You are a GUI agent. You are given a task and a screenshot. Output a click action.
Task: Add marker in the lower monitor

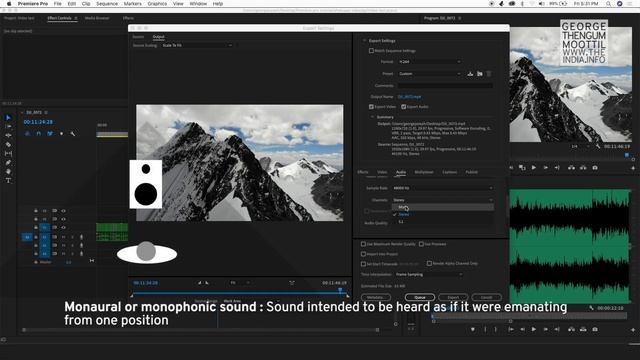(473, 329)
